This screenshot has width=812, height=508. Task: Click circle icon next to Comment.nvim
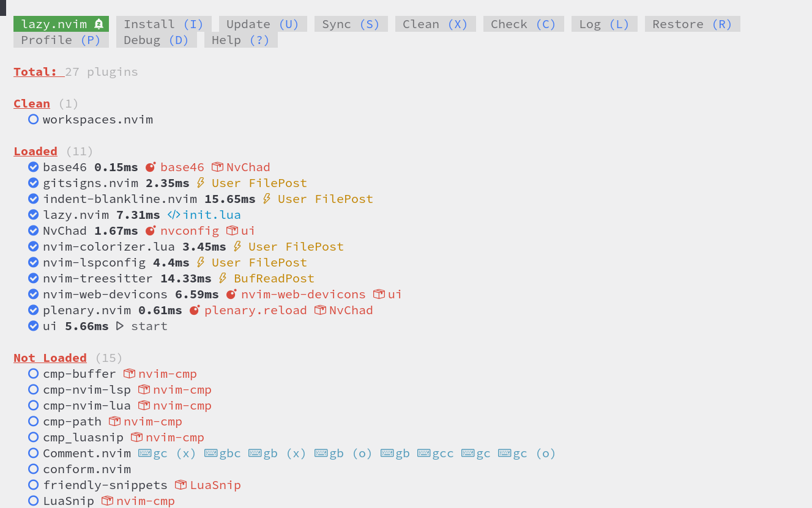click(34, 453)
